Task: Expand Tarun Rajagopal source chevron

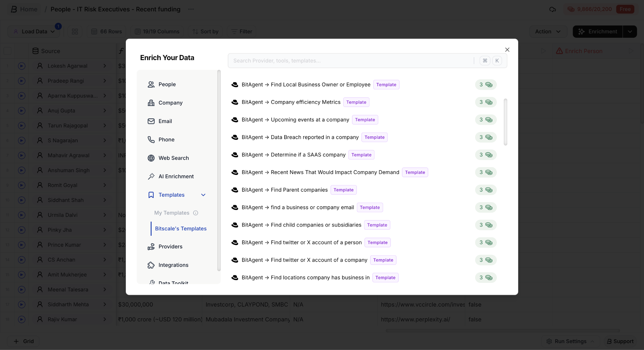Action: pyautogui.click(x=105, y=125)
